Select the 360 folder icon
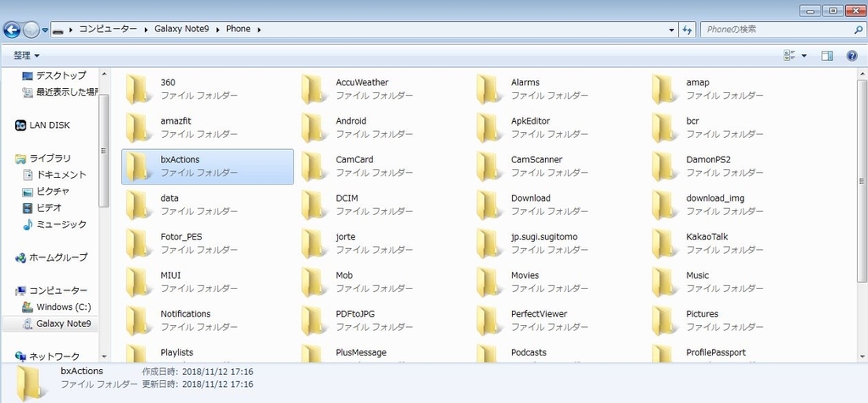The image size is (868, 403). [x=138, y=88]
